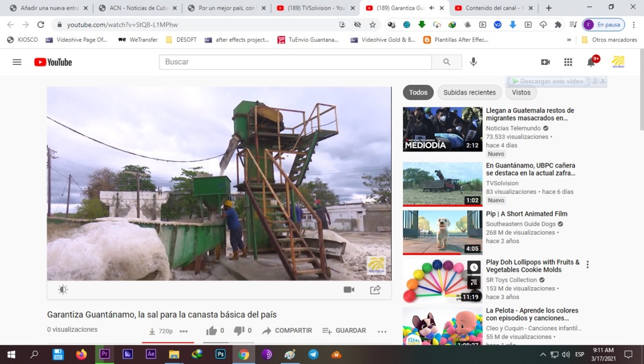Mute the Garantiza Guantánamo tab audio
The width and height of the screenshot is (644, 364).
tap(431, 8)
